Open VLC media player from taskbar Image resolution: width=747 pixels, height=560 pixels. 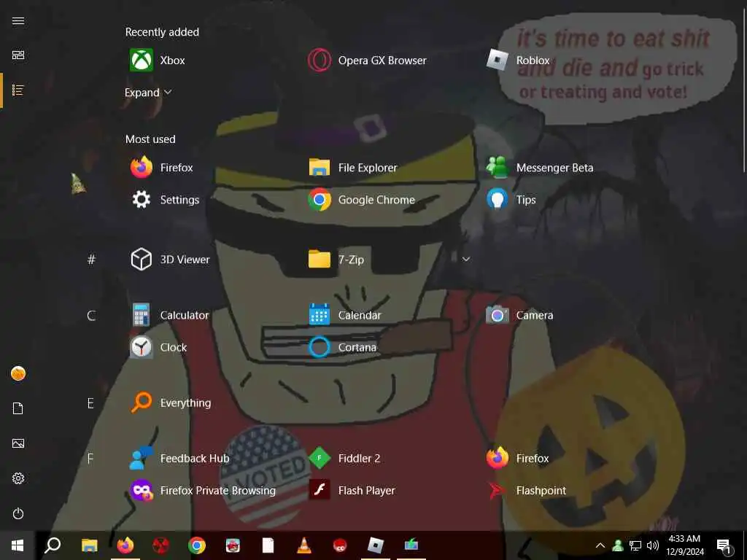[304, 545]
